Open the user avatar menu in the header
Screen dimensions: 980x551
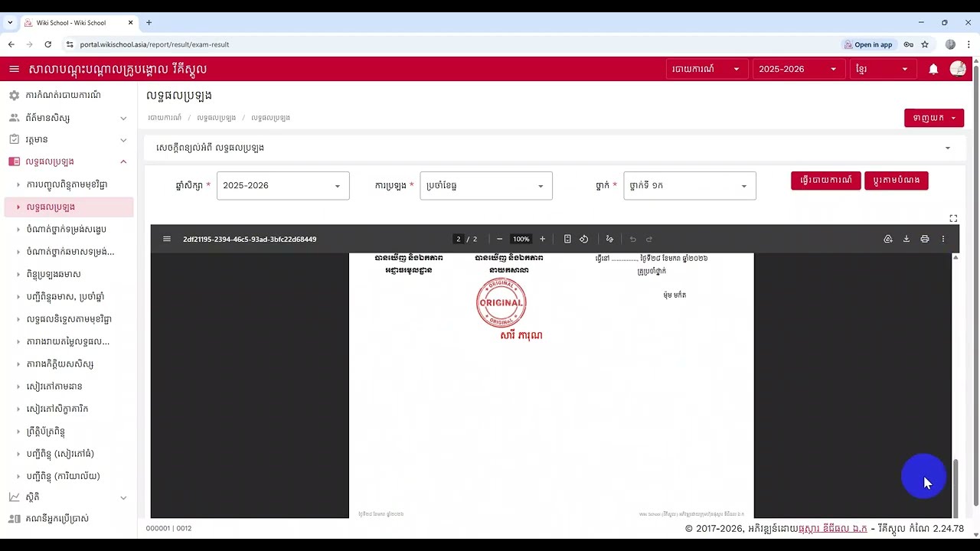tap(958, 69)
